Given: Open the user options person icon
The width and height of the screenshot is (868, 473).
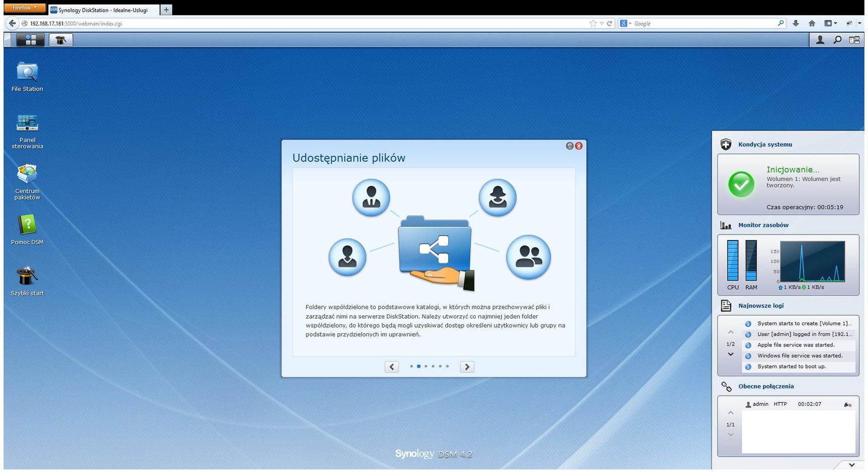Looking at the screenshot, I should click(x=820, y=40).
